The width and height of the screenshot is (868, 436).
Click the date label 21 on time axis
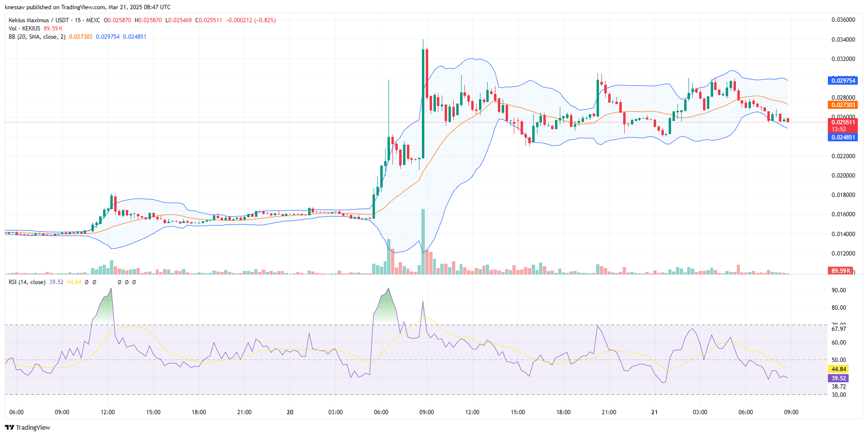pyautogui.click(x=654, y=412)
